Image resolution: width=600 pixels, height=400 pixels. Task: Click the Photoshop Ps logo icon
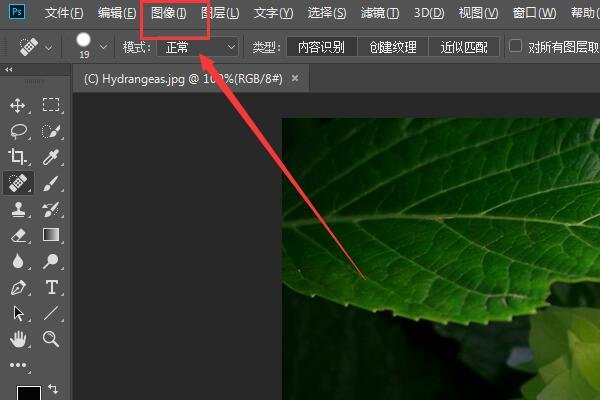[17, 12]
